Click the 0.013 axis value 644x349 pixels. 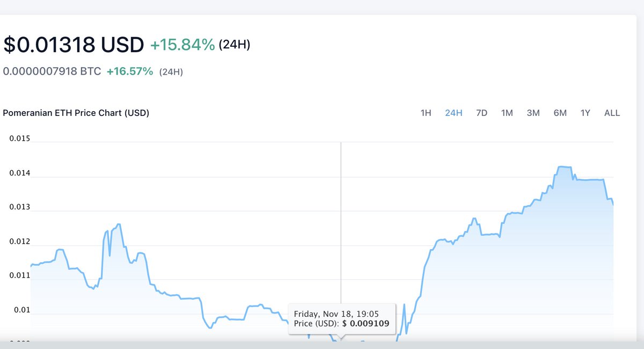pyautogui.click(x=20, y=206)
